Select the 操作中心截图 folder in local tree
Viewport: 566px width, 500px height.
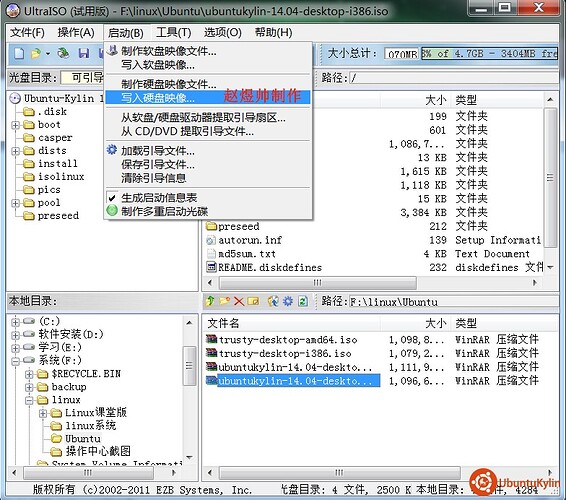(97, 451)
